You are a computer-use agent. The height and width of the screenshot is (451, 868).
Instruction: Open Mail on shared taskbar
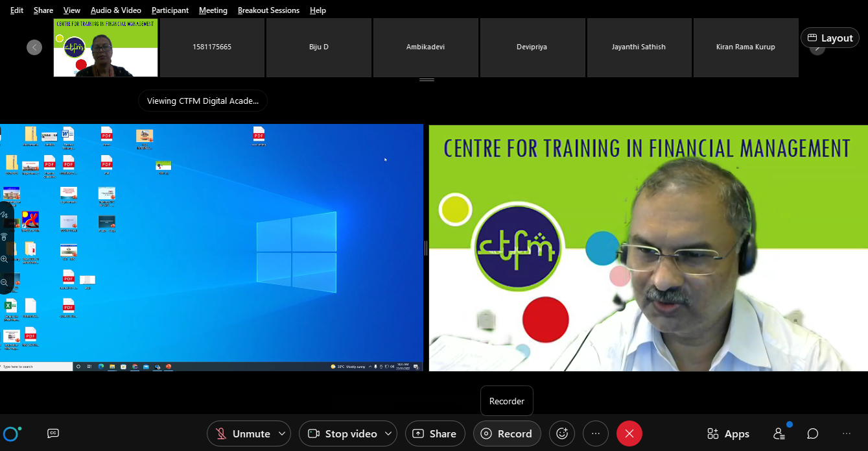coord(146,367)
